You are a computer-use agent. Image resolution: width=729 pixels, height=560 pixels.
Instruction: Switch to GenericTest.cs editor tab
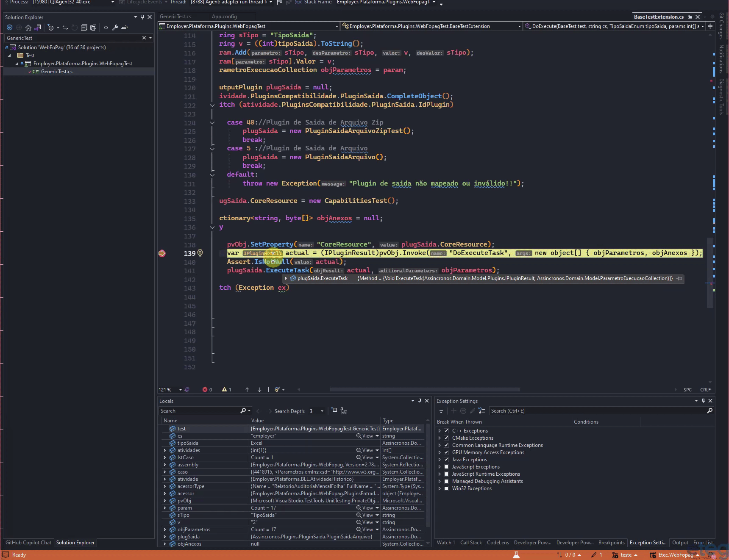[x=175, y=17]
